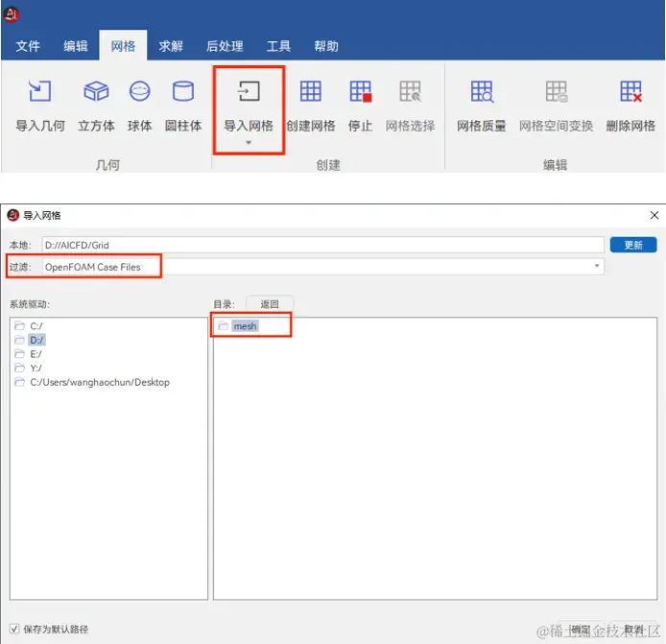Click the folder icon beside E:/
666x644 pixels.
(x=19, y=353)
